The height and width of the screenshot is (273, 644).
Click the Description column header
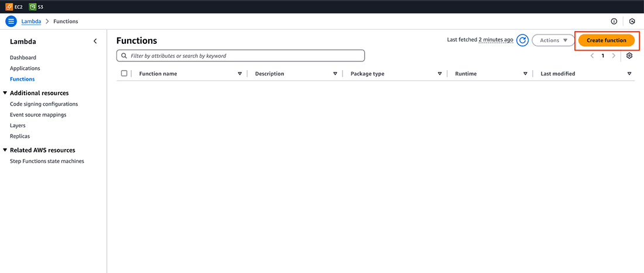tap(269, 74)
